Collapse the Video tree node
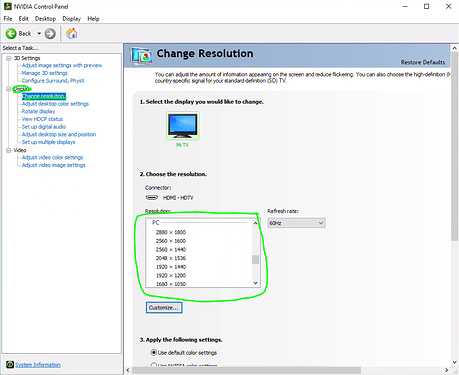 [9, 150]
